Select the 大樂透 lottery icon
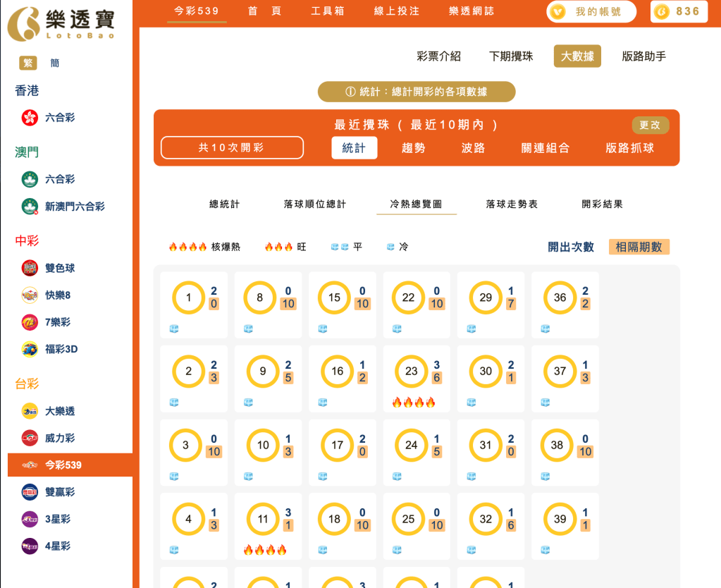 (x=29, y=411)
